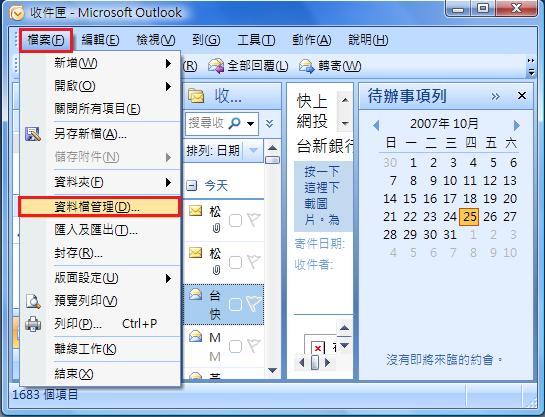Image resolution: width=545 pixels, height=417 pixels.
Task: Click the Save As (另存新檔) disk icon
Action: tap(33, 134)
